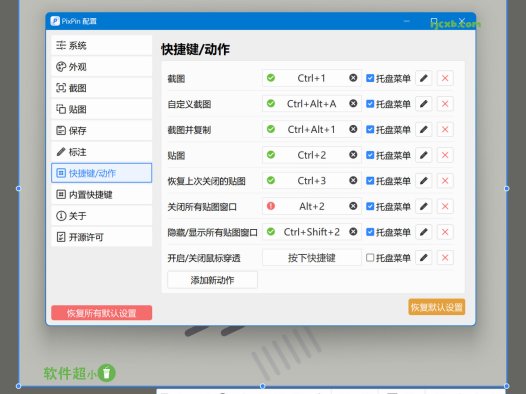Delete the 自定义截图 row
The width and height of the screenshot is (526, 394).
click(445, 104)
